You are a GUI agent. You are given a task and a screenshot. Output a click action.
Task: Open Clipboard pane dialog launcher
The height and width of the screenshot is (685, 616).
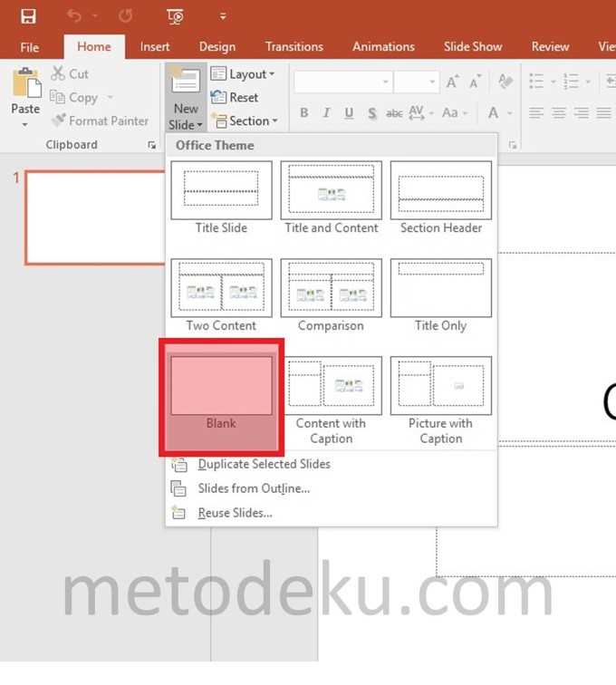(151, 145)
